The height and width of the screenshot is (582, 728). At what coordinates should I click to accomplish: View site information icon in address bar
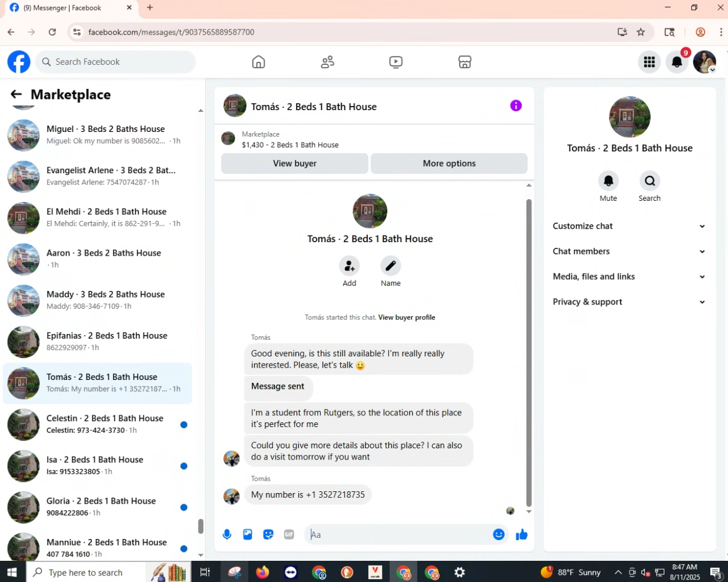pyautogui.click(x=77, y=32)
